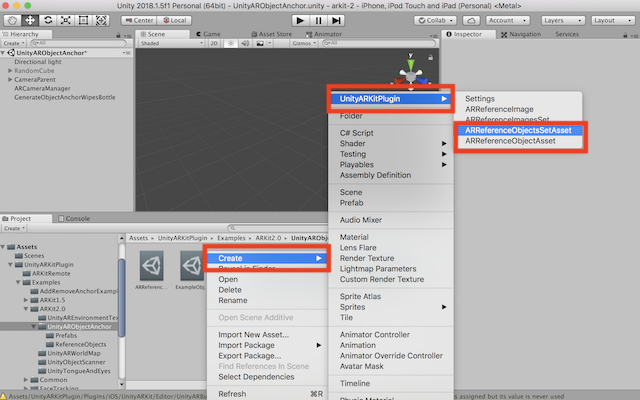Switch to the Game tab
This screenshot has height=400, width=640.
[208, 34]
